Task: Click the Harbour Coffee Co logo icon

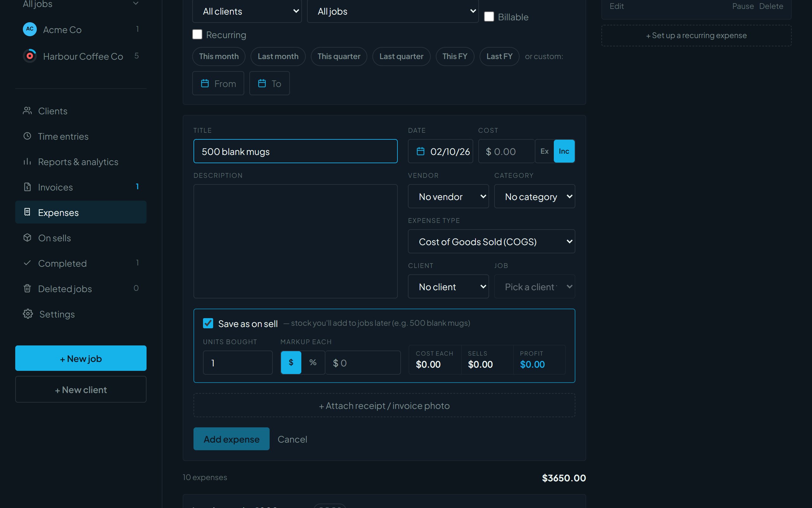Action: click(x=29, y=56)
